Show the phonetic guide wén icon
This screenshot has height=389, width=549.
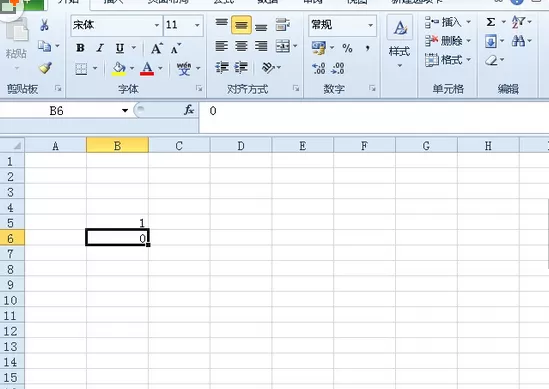tap(183, 68)
